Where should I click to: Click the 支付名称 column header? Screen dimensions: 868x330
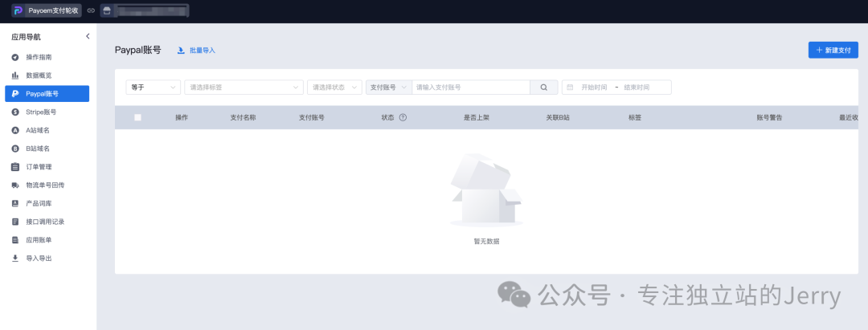coord(243,118)
